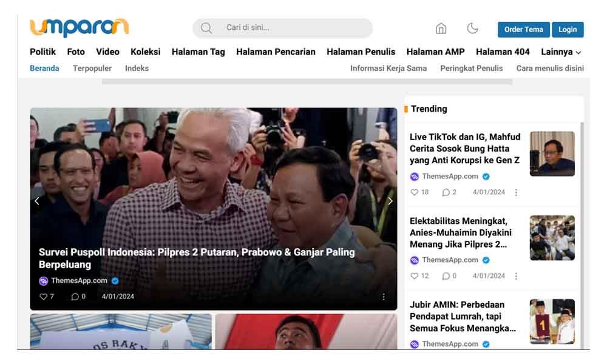Screen dimensions: 607x364
Task: Click the home icon in the header
Action: (441, 29)
